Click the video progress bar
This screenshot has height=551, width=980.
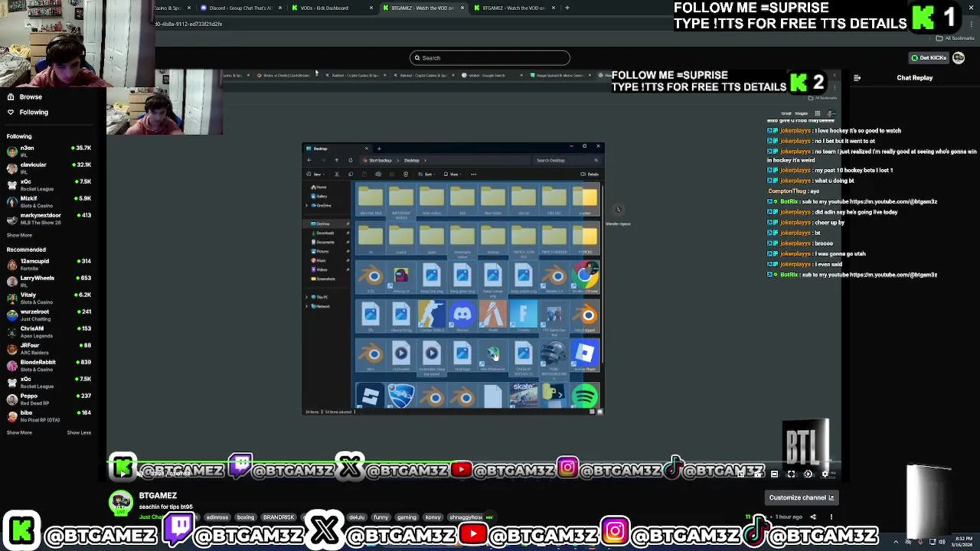click(475, 461)
